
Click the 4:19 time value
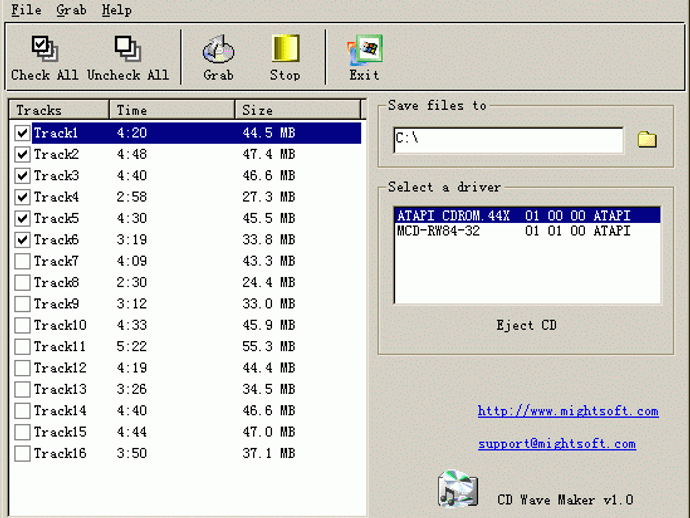[x=132, y=368]
